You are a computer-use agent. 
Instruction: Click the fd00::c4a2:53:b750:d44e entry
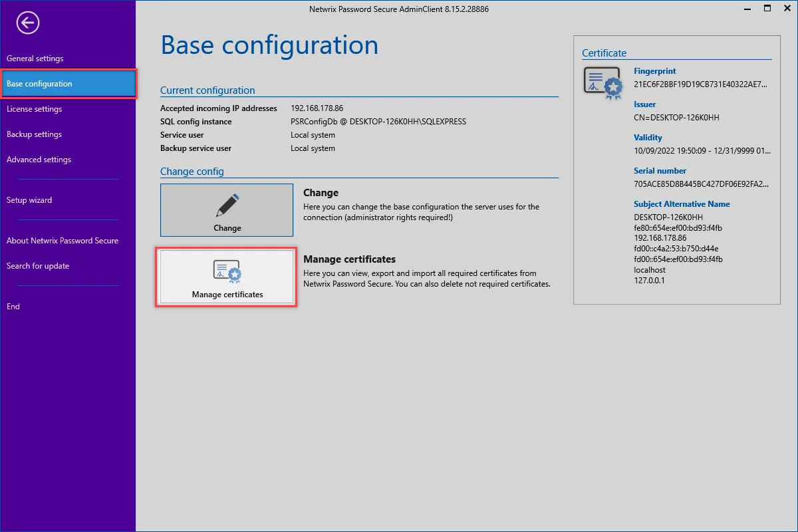pyautogui.click(x=676, y=249)
